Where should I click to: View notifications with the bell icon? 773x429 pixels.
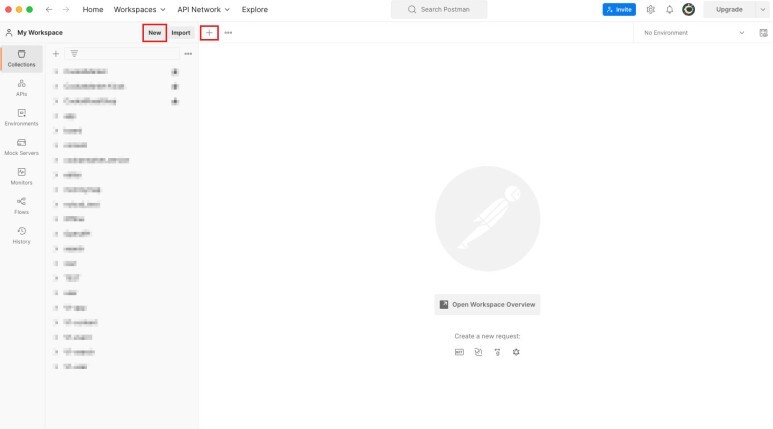(x=669, y=9)
